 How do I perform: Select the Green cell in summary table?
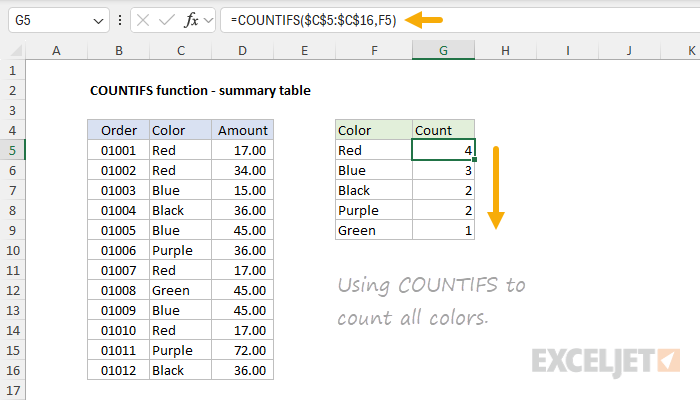point(374,230)
